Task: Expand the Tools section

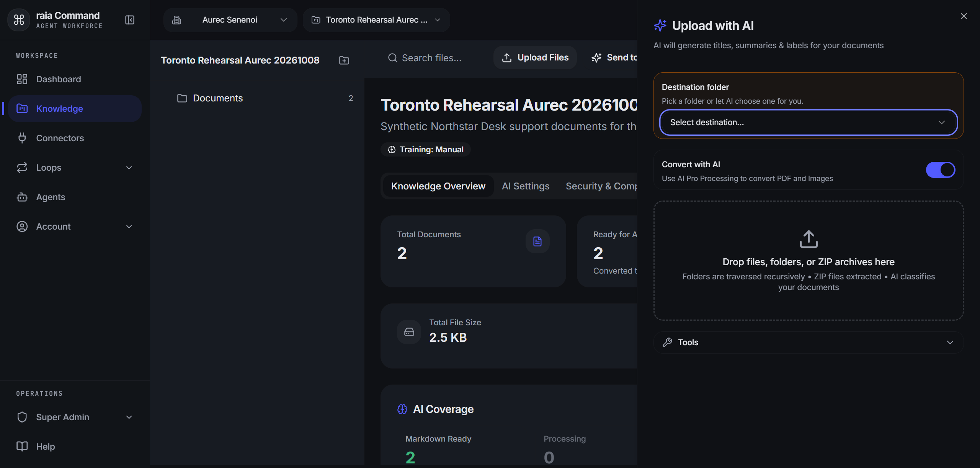Action: click(x=808, y=342)
